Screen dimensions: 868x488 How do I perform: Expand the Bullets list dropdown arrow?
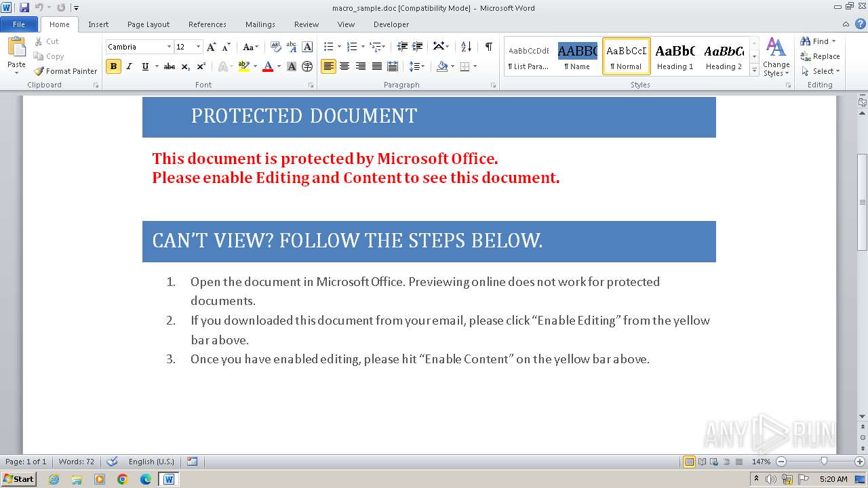click(339, 47)
